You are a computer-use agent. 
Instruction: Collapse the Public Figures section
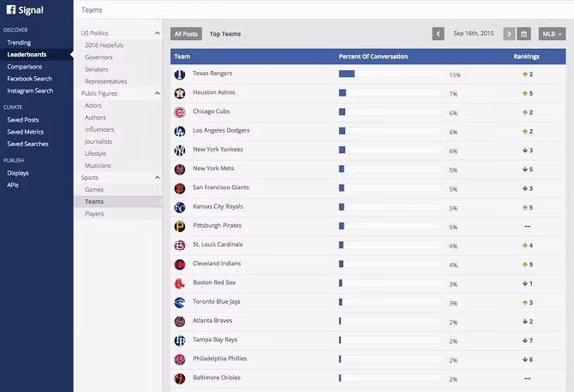click(158, 93)
